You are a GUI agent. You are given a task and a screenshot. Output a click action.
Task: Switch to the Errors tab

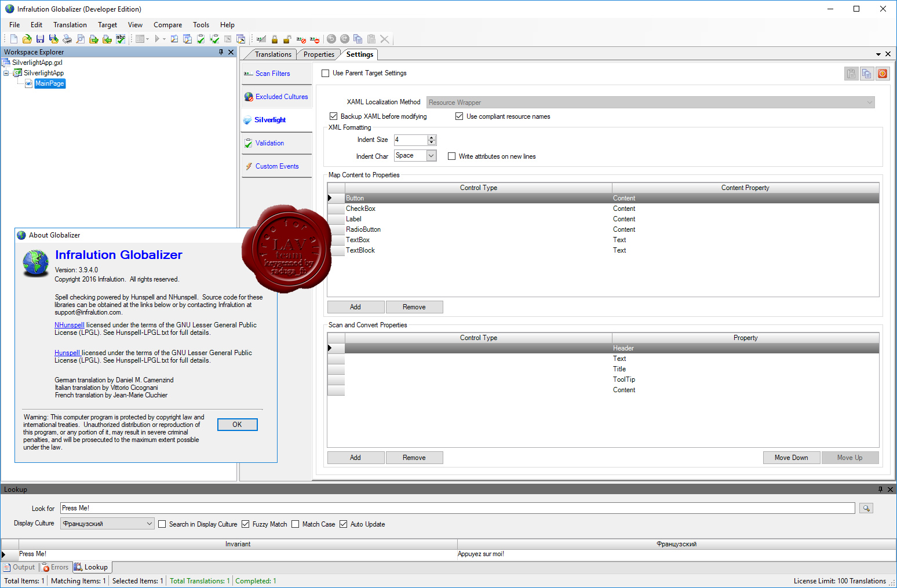click(56, 567)
